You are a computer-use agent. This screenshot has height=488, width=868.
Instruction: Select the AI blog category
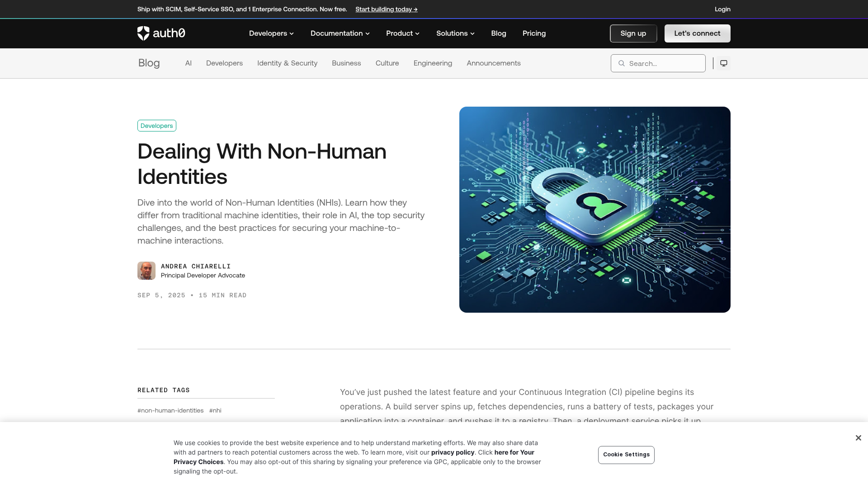189,63
